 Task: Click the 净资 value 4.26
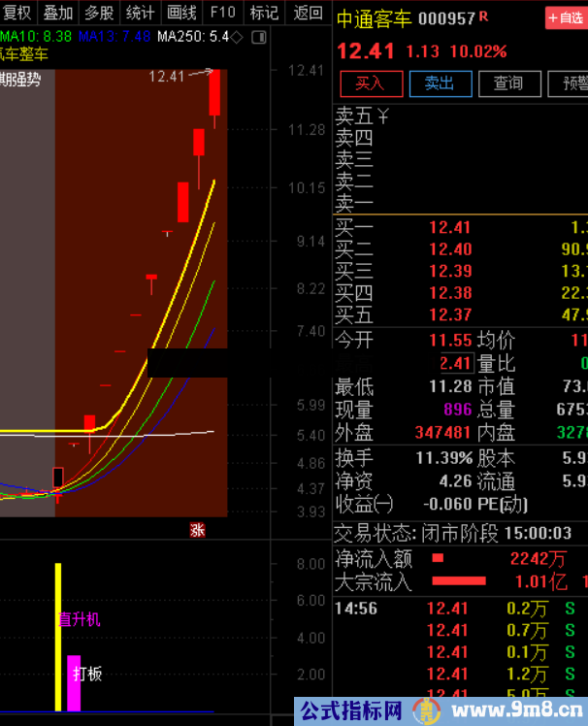tap(456, 481)
